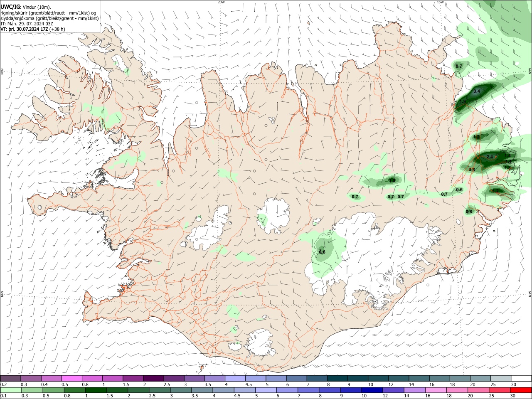
Task: Click top legend swatch between 8 and 9
Action: 337,378
